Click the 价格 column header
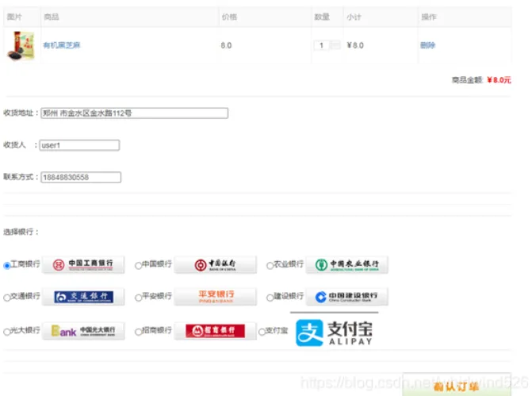 [229, 17]
